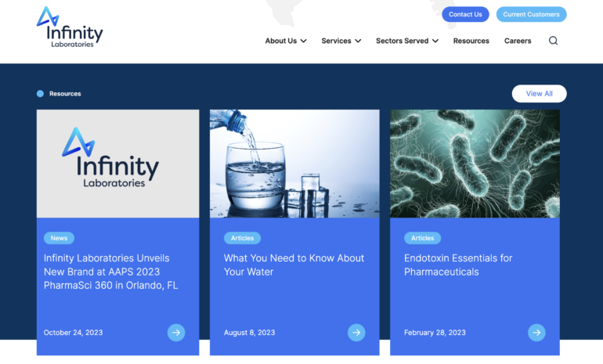Open 'Endotoxin Essentials for Pharmaceuticals' title link
Image resolution: width=603 pixels, height=364 pixels.
pyautogui.click(x=458, y=265)
